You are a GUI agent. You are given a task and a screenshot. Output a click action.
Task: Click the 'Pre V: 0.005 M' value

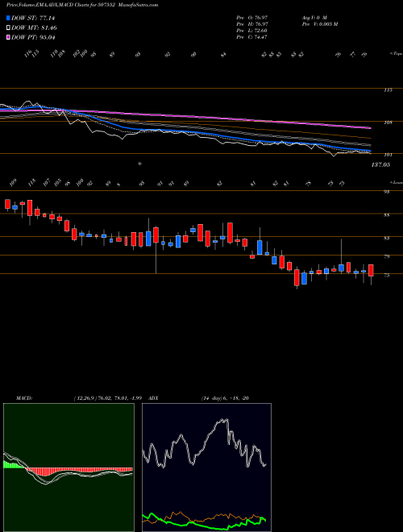coord(319,24)
